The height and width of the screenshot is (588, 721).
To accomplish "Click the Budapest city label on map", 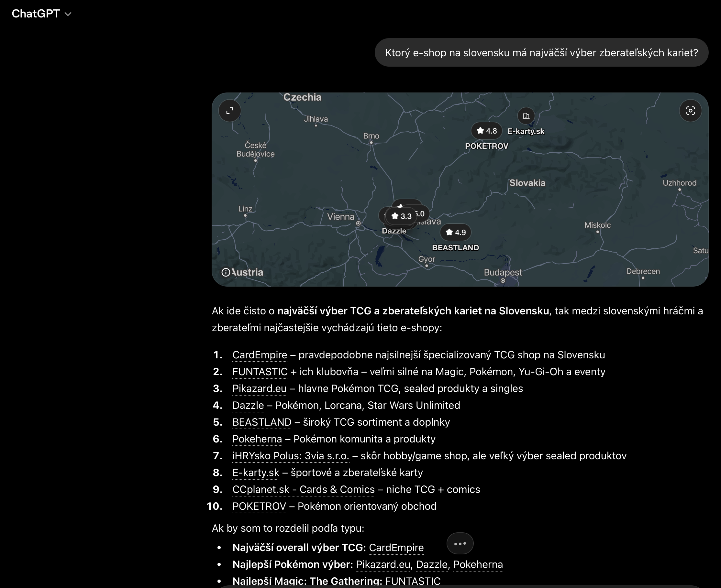I will click(x=503, y=272).
